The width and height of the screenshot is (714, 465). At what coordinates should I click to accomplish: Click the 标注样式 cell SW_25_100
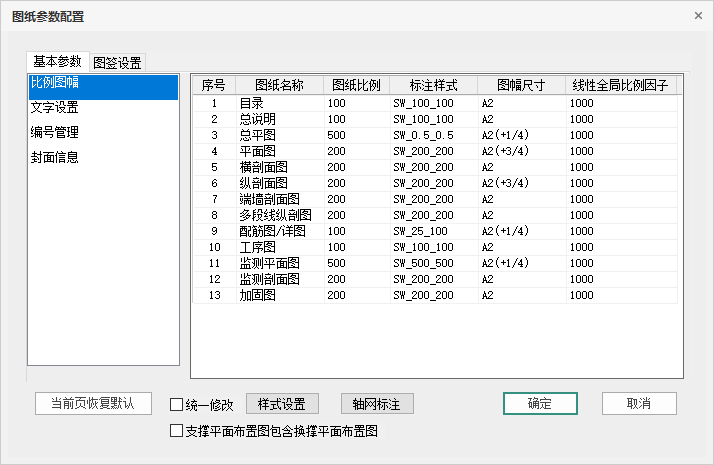(x=420, y=231)
